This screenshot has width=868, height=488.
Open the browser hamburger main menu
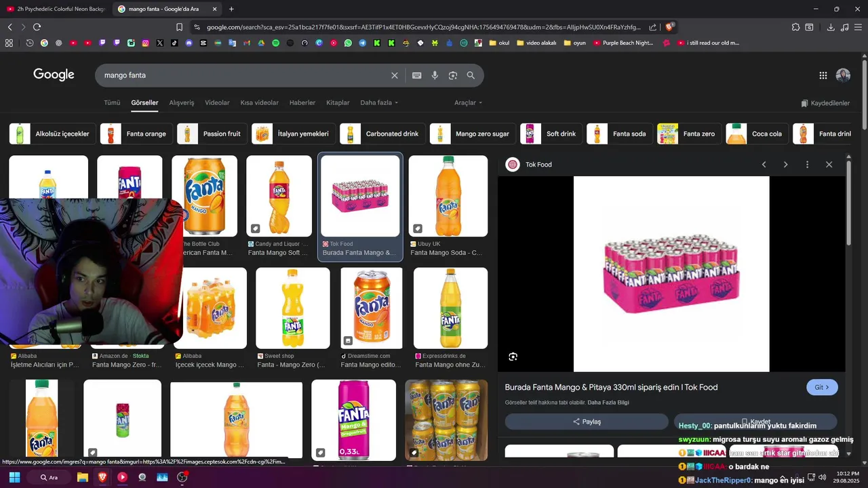click(x=858, y=27)
